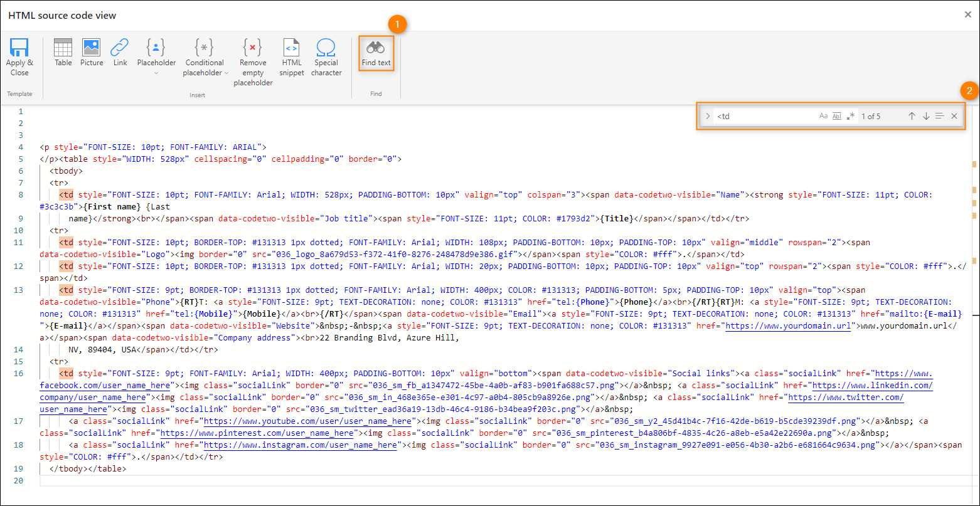Click the <tbody> tag on line 6
The image size is (980, 506).
(x=66, y=171)
